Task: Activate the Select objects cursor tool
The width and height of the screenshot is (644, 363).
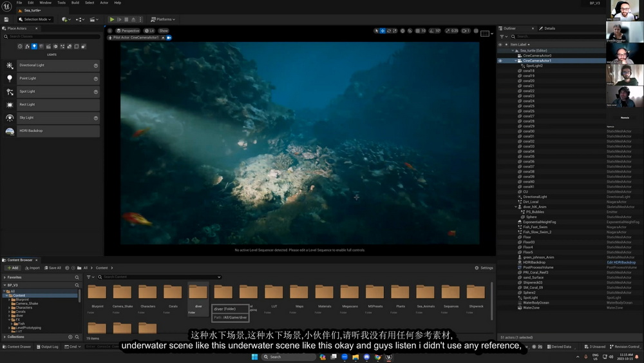Action: click(376, 31)
